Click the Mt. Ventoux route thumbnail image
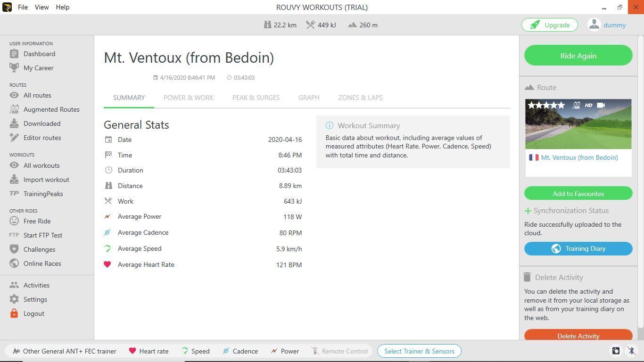This screenshot has height=362, width=644. [x=578, y=124]
